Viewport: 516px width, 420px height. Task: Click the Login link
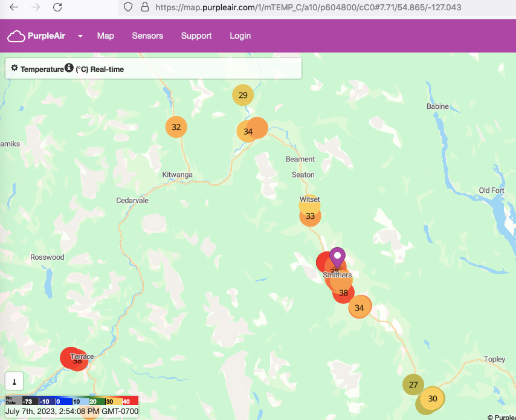pyautogui.click(x=240, y=36)
